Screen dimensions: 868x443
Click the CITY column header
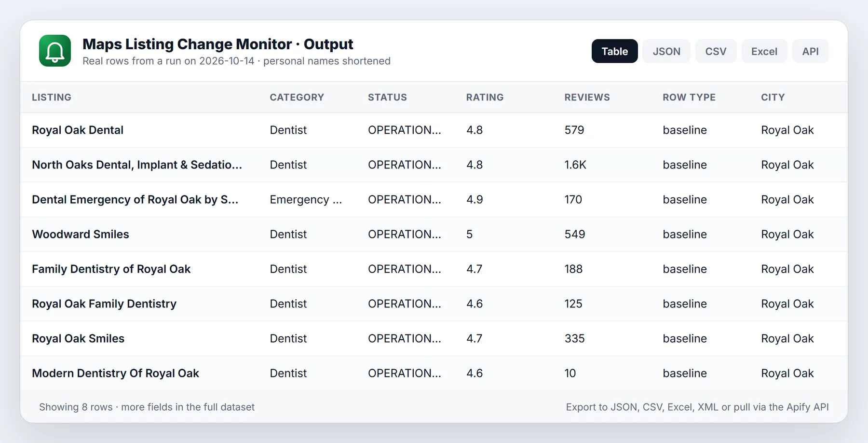[773, 97]
